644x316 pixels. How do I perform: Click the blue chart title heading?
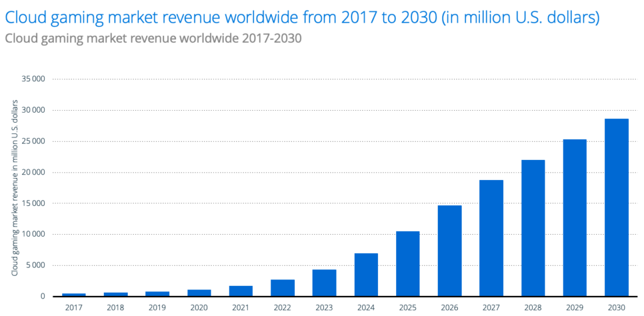pos(303,18)
